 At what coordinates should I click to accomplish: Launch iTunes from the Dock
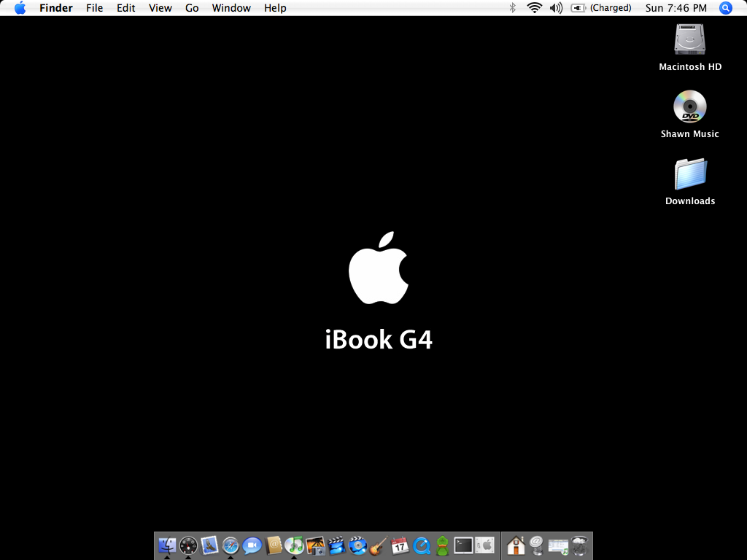pyautogui.click(x=294, y=545)
